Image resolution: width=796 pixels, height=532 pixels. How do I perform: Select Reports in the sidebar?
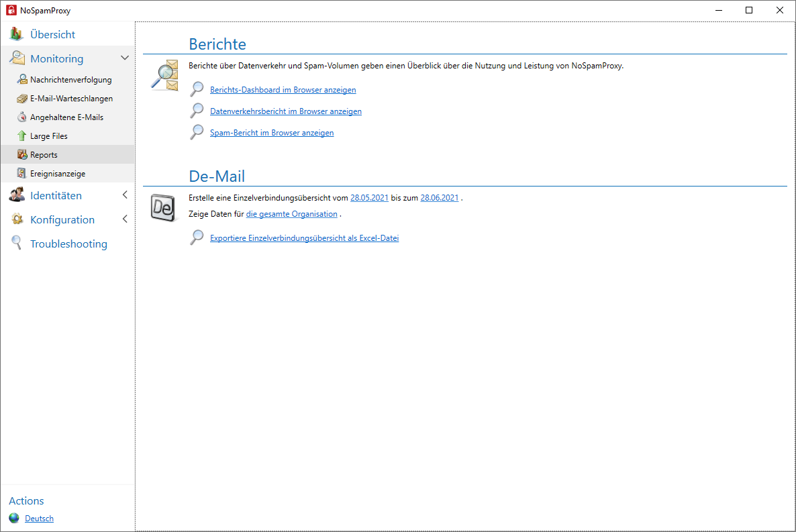coord(44,155)
